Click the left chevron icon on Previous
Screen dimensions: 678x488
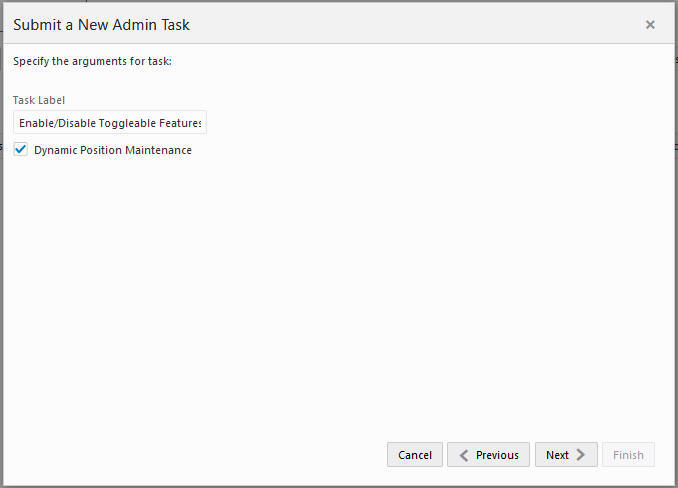click(463, 455)
